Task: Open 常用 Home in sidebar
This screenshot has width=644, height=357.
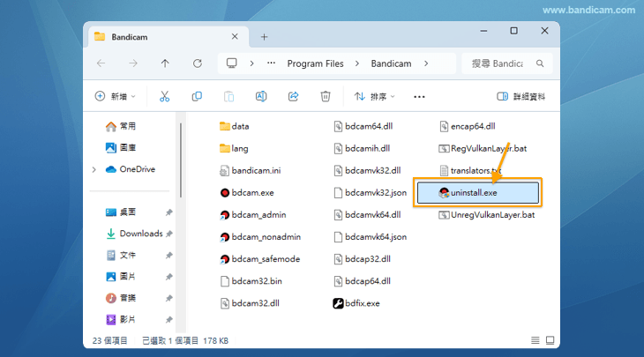Action: [x=121, y=126]
